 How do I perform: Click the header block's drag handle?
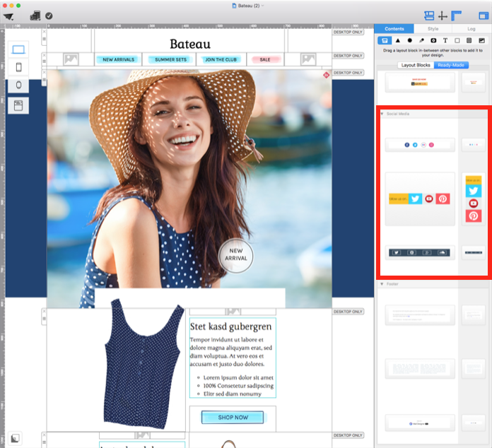(44, 39)
